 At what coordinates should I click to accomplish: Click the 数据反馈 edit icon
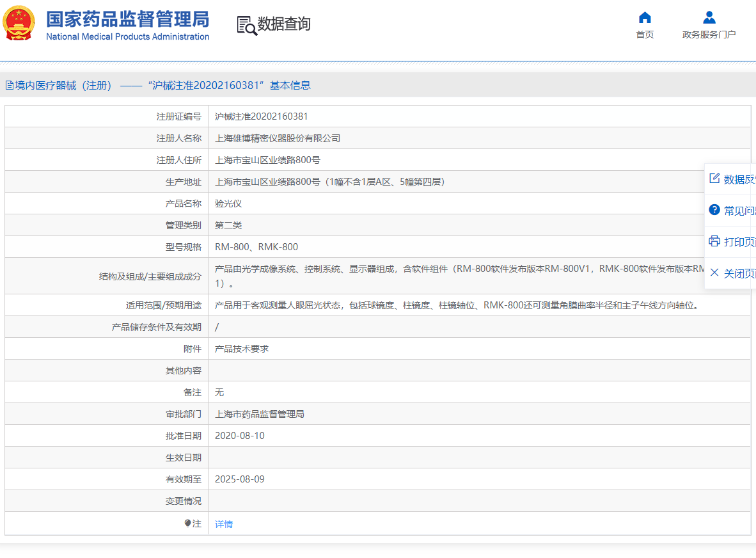click(x=714, y=179)
